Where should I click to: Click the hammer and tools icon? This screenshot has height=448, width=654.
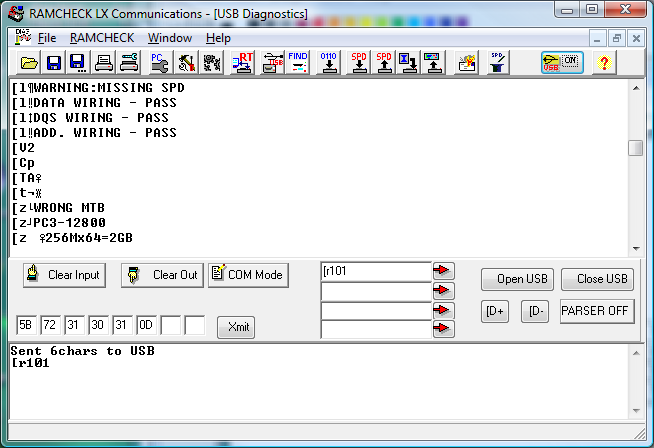186,63
